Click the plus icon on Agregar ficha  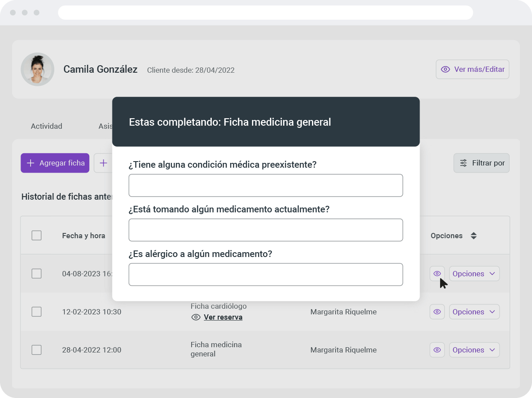click(30, 163)
